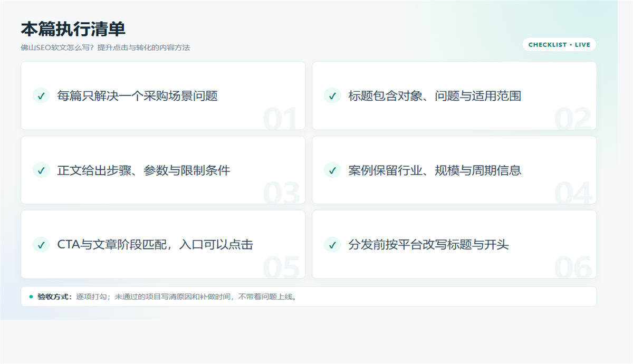Select text 案例保留行业、规模与周期信息

(435, 170)
